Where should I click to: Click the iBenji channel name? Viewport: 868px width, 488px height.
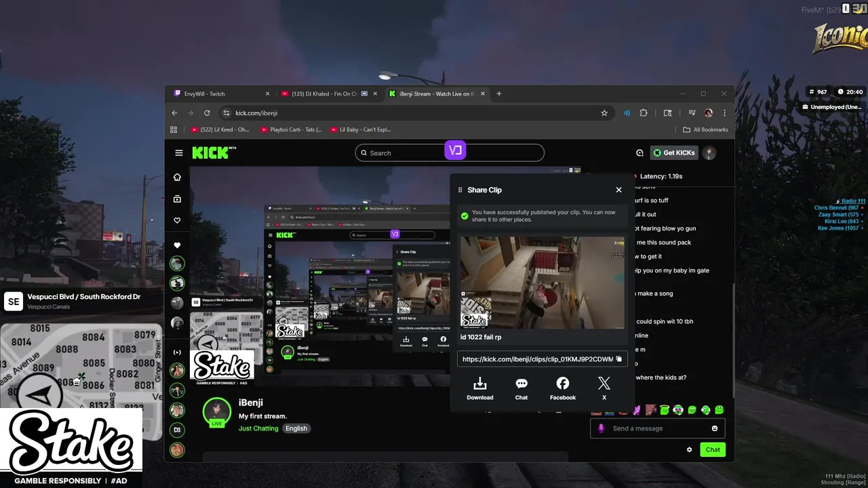(251, 403)
